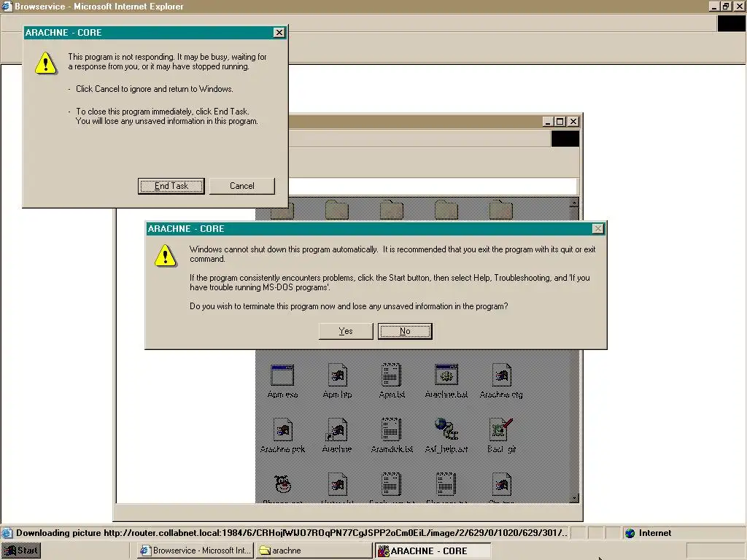Click the warning icon in the terminate dialog
This screenshot has width=747, height=560.
[x=166, y=256]
